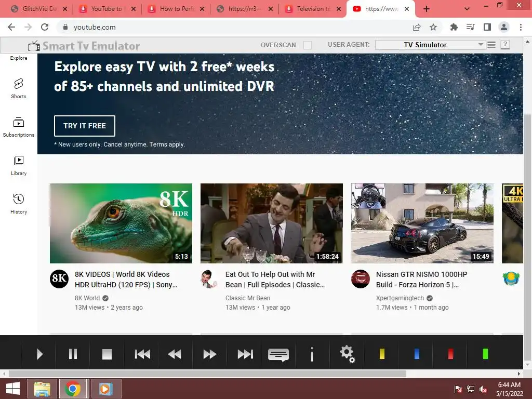532x399 pixels.
Task: Open History in YouTube sidebar
Action: (x=19, y=204)
